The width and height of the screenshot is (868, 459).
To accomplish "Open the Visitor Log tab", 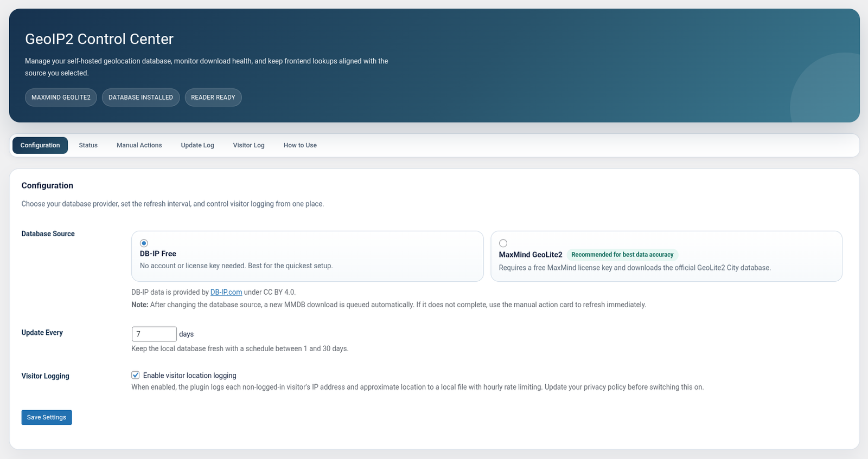I will (x=248, y=145).
